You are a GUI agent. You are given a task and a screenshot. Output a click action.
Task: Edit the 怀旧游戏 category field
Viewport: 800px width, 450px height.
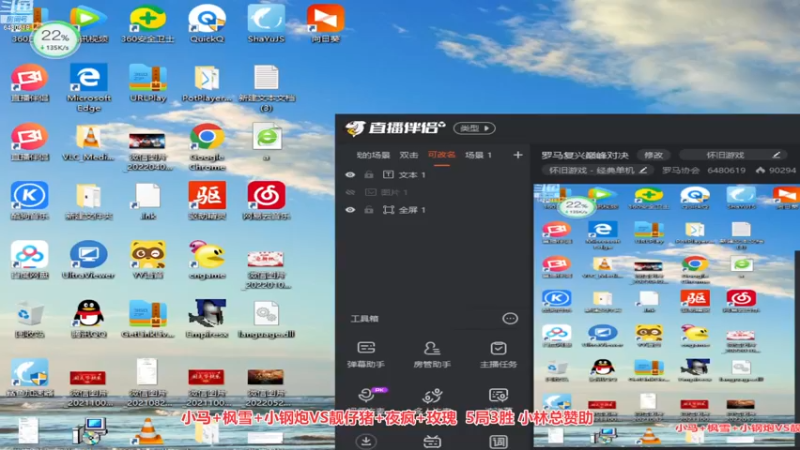click(733, 155)
